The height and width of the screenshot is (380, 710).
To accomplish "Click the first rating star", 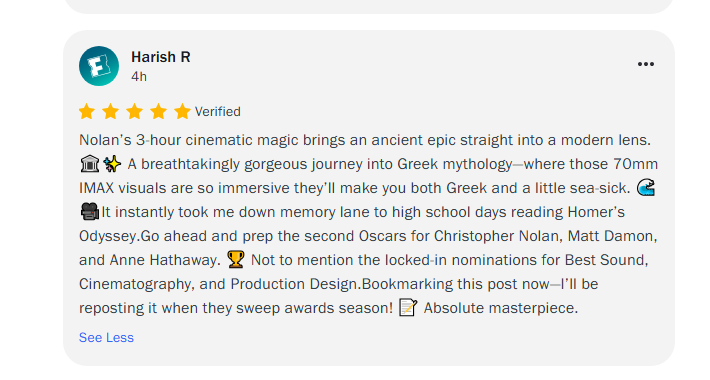I will (x=86, y=111).
